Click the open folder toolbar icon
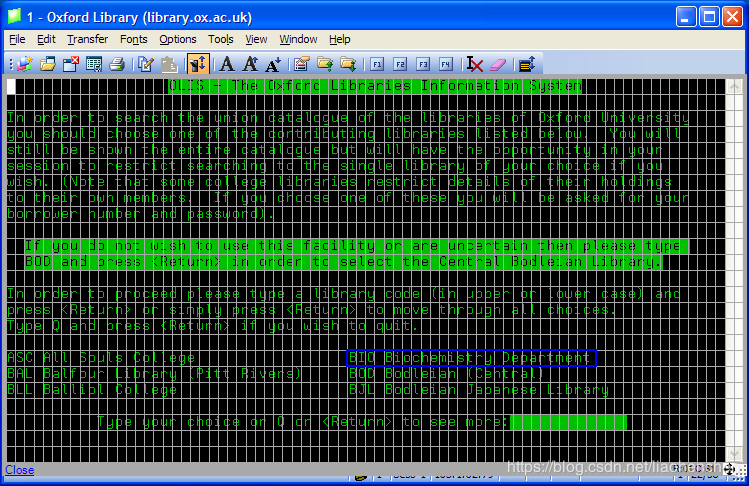Image resolution: width=749 pixels, height=486 pixels. pos(48,64)
